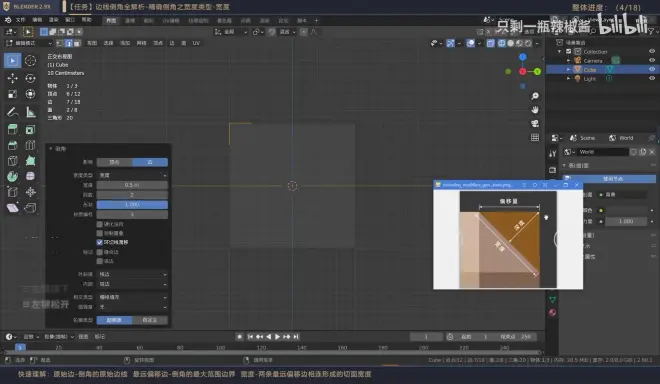Select the Move tool in the left toolbar
The height and width of the screenshot is (384, 660).
(x=12, y=78)
